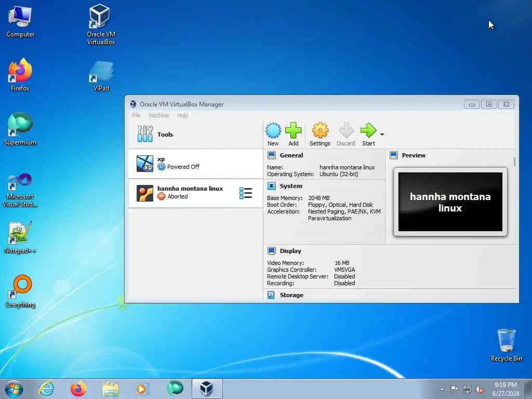This screenshot has width=532, height=399.
Task: Click the General section monitor icon
Action: point(271,155)
